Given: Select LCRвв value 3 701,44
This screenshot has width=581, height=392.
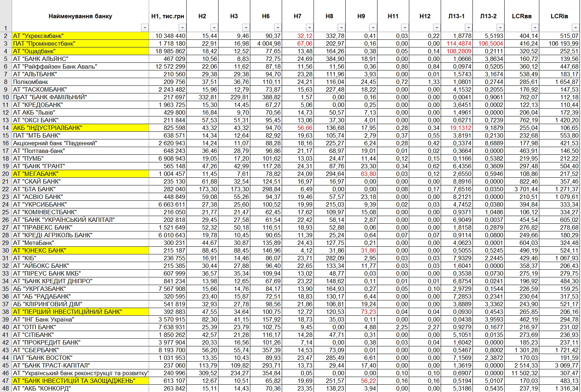Looking at the screenshot, I should pos(522,189).
